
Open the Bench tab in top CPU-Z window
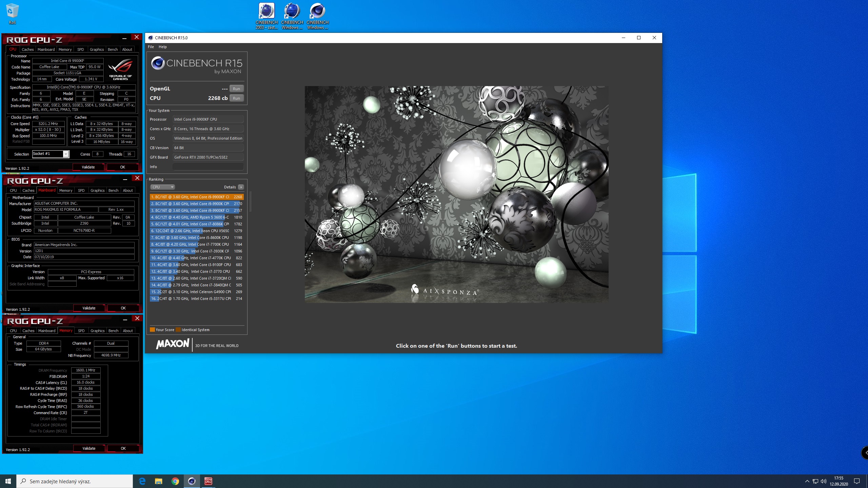[x=113, y=49]
